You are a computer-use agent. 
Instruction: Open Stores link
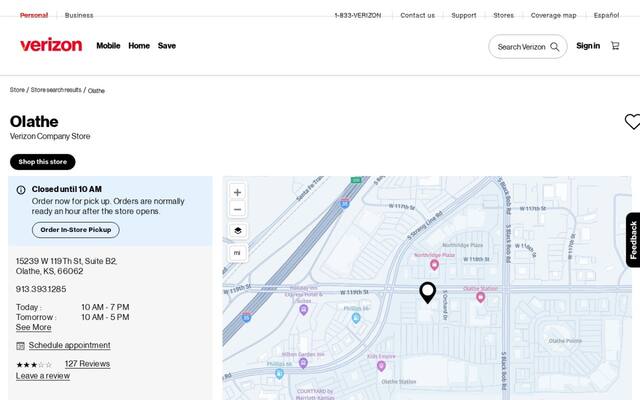click(503, 16)
